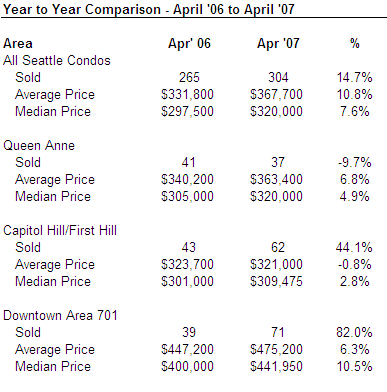Select the Apr' 06 column header
Viewport: 387px width, 392px height.
pyautogui.click(x=189, y=44)
